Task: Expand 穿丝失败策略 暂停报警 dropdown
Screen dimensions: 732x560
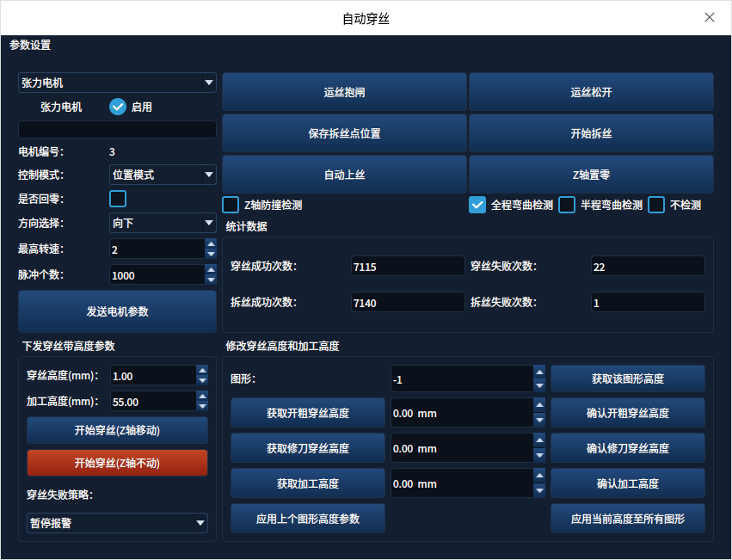Action: point(117,523)
